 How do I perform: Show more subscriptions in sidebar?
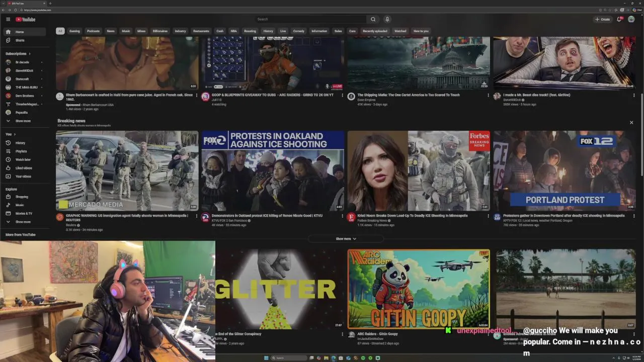coord(25,121)
